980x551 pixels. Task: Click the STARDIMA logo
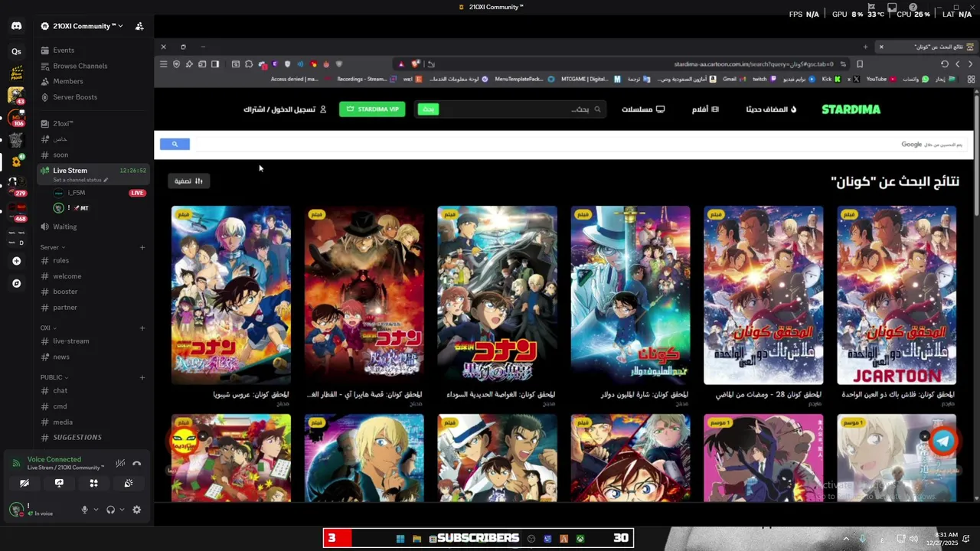[851, 109]
